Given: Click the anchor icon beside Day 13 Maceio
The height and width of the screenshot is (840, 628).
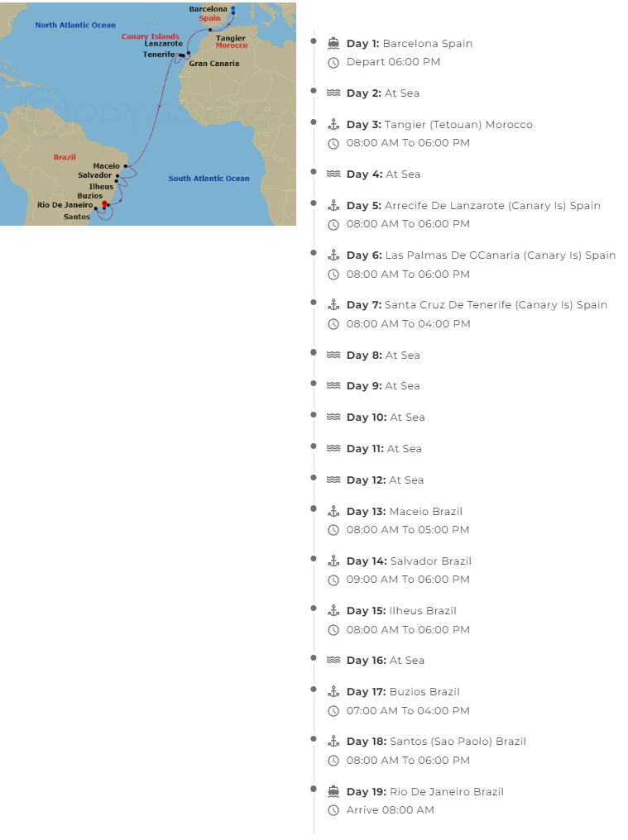Looking at the screenshot, I should coord(333,512).
